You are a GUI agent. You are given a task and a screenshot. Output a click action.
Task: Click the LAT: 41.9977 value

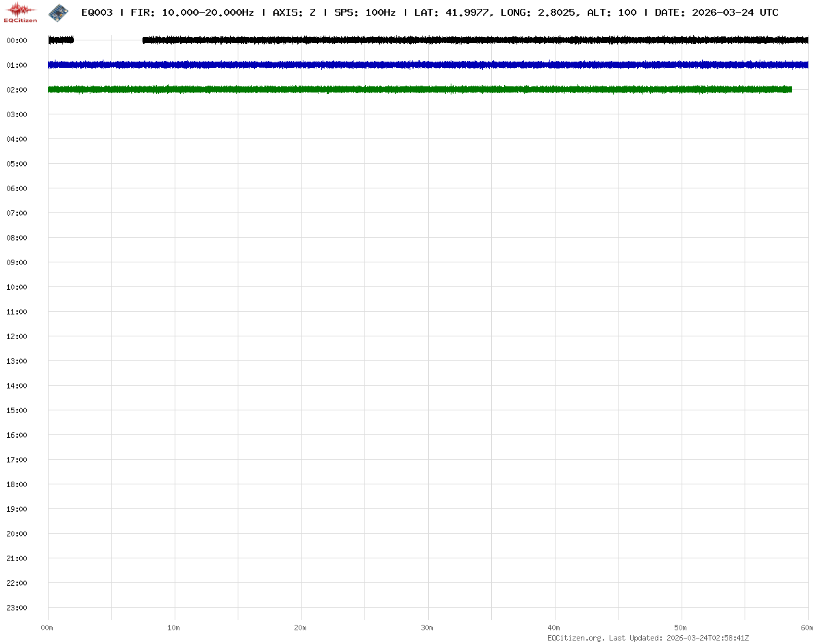tap(452, 12)
